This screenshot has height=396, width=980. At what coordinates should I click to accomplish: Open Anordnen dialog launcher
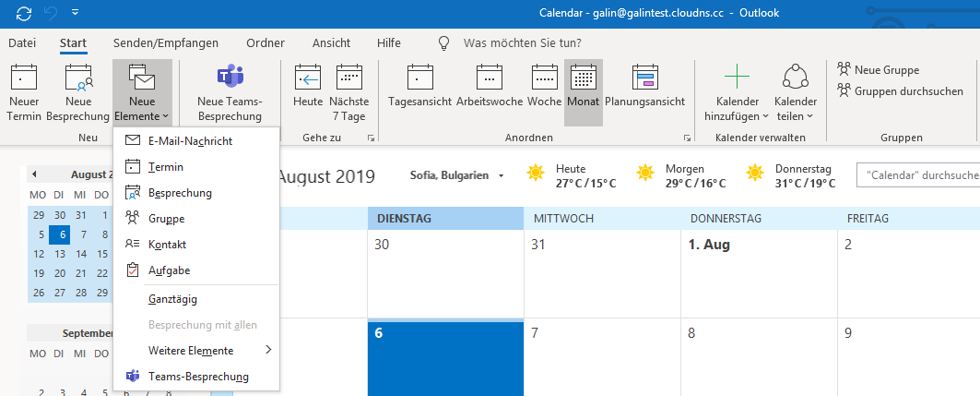tap(687, 138)
